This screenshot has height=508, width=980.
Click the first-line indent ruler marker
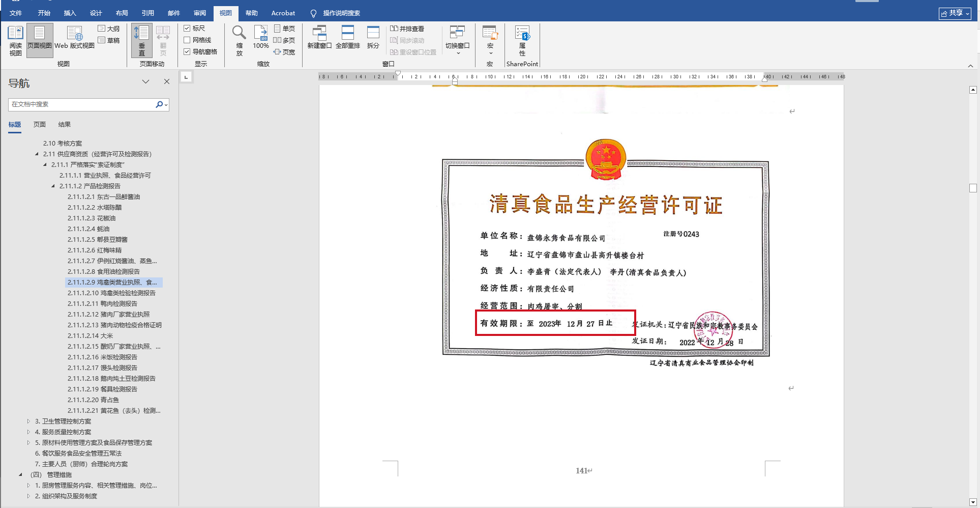[x=398, y=74]
